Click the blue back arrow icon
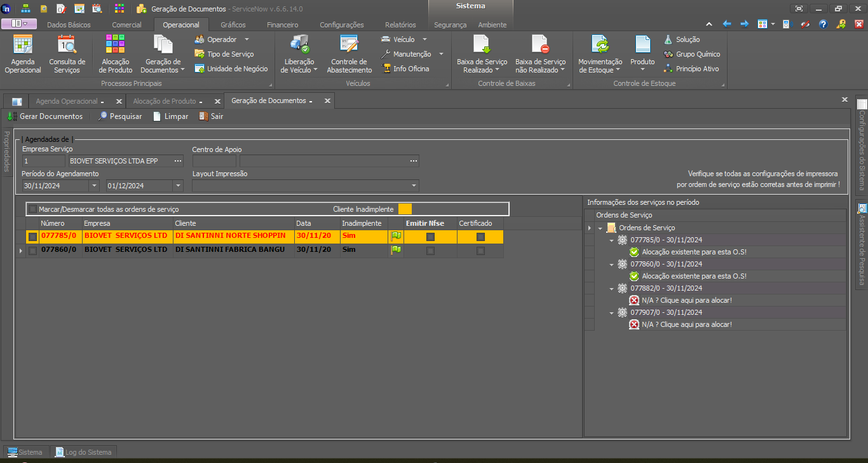 tap(727, 24)
